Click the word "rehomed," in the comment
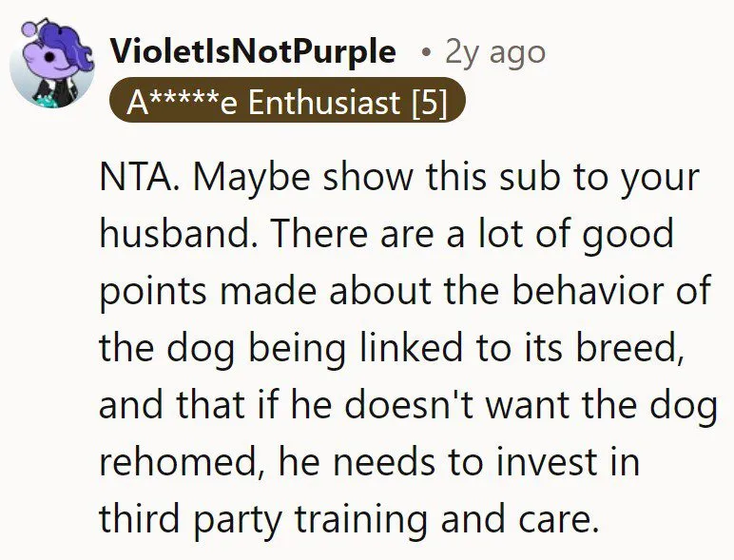Image resolution: width=734 pixels, height=560 pixels. click(180, 463)
